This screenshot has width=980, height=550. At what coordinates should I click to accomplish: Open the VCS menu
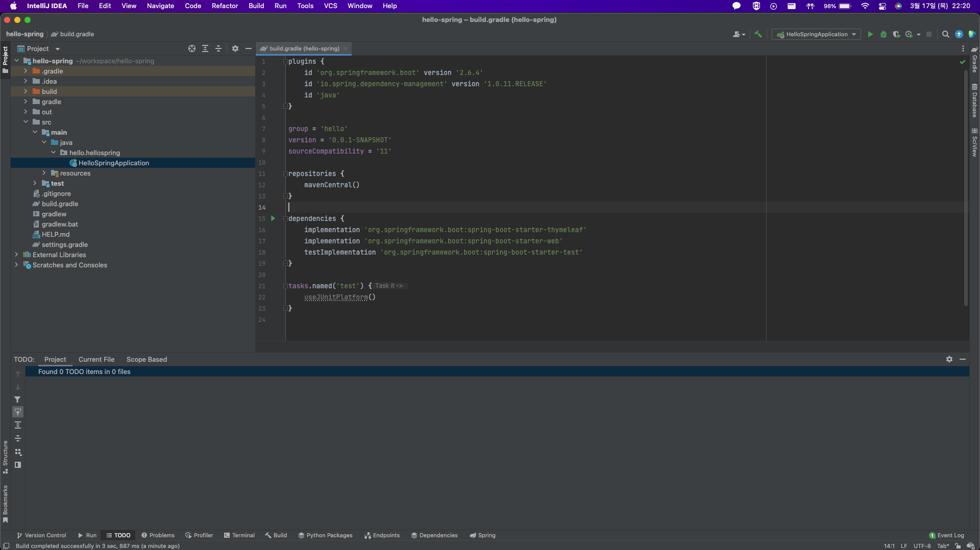pyautogui.click(x=330, y=6)
